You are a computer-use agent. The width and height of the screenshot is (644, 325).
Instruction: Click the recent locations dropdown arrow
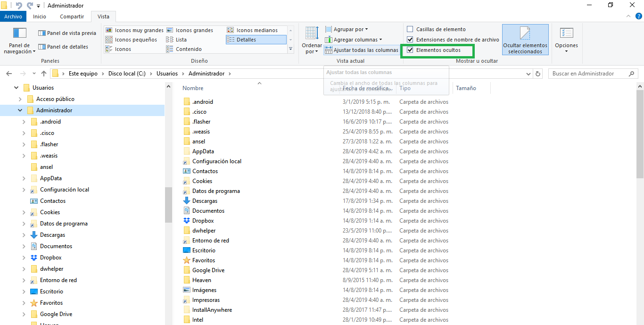tap(34, 74)
